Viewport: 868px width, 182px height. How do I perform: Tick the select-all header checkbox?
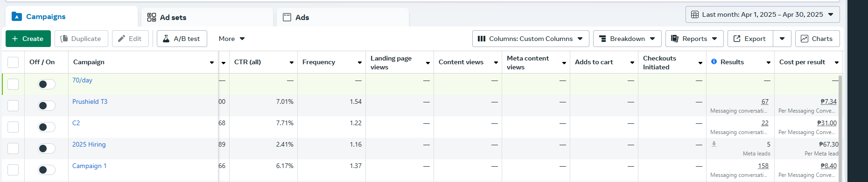click(13, 62)
